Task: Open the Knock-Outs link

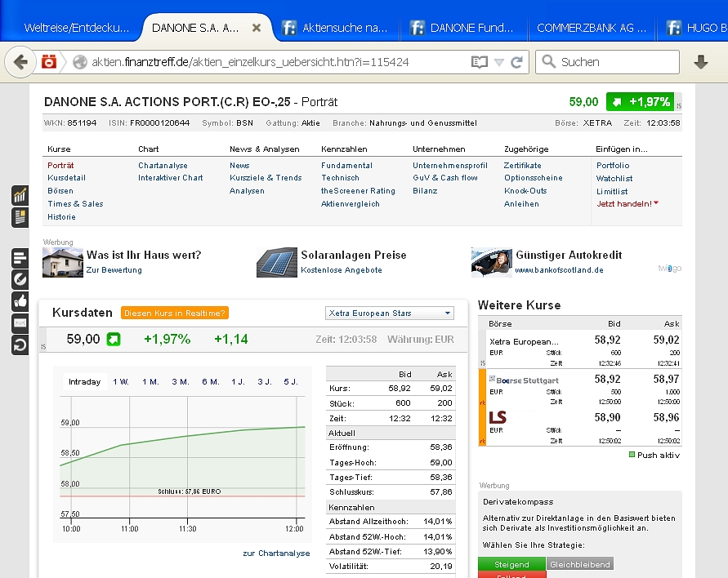Action: pyautogui.click(x=525, y=191)
